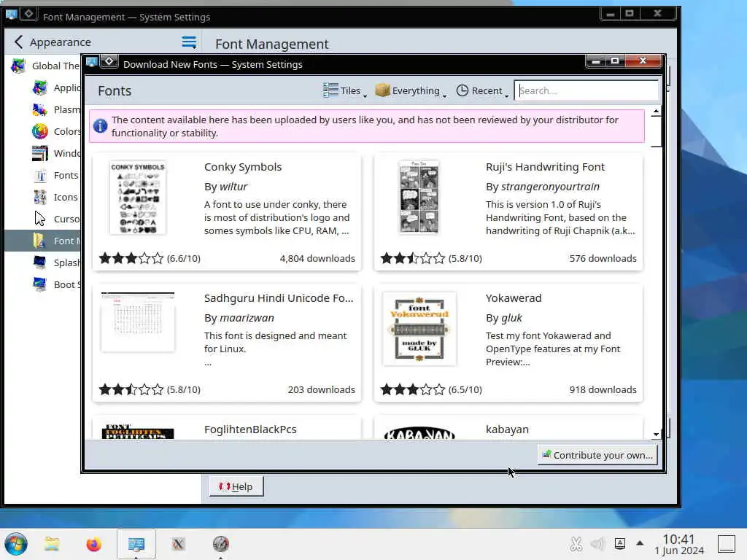Open the start menu on the taskbar
747x560 pixels.
[16, 544]
